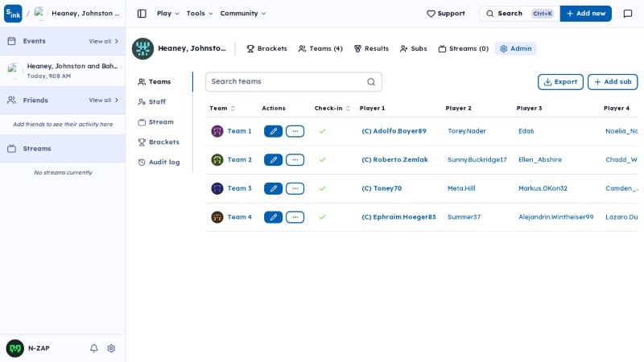This screenshot has width=644, height=362.
Task: Sort by Check-in column
Action: click(x=332, y=109)
